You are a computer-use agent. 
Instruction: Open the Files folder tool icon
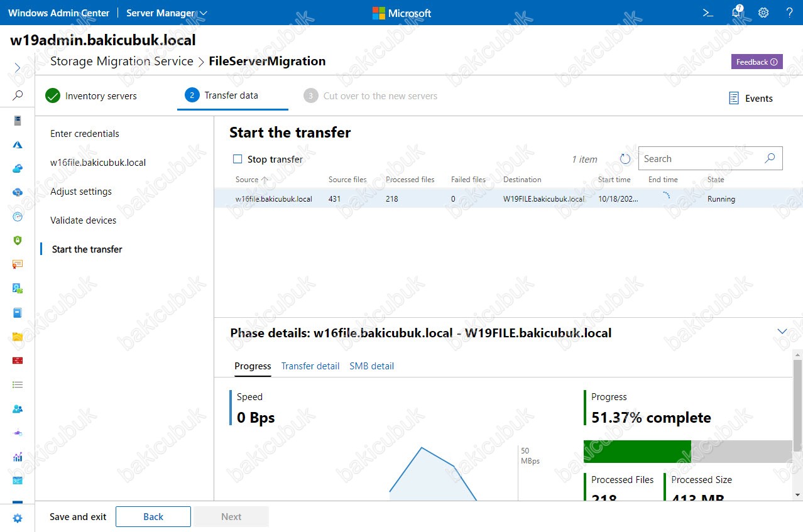(18, 337)
